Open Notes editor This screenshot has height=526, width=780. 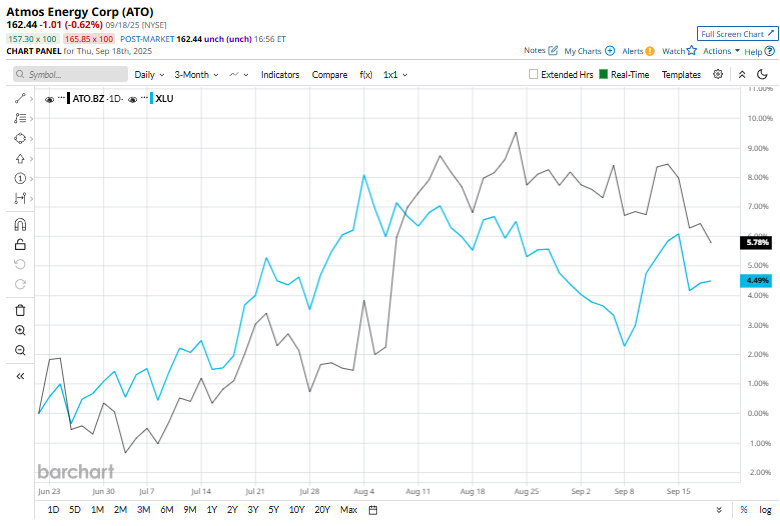coord(541,50)
